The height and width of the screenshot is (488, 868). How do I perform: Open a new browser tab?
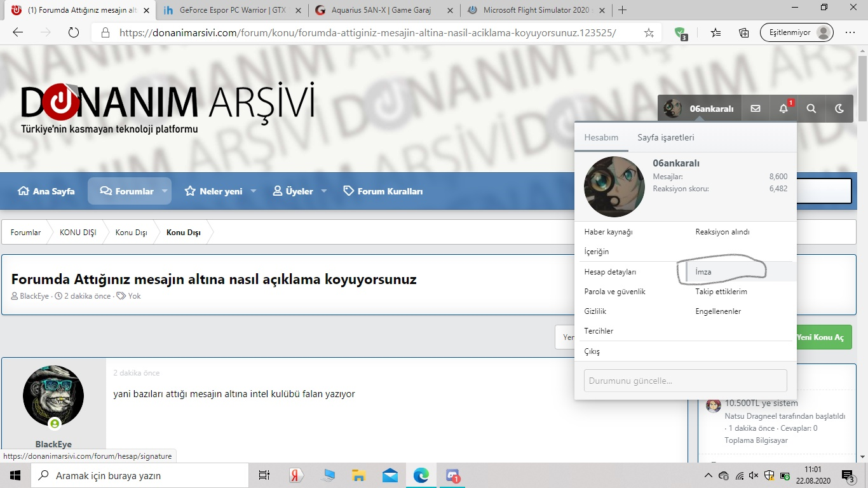[x=623, y=10]
